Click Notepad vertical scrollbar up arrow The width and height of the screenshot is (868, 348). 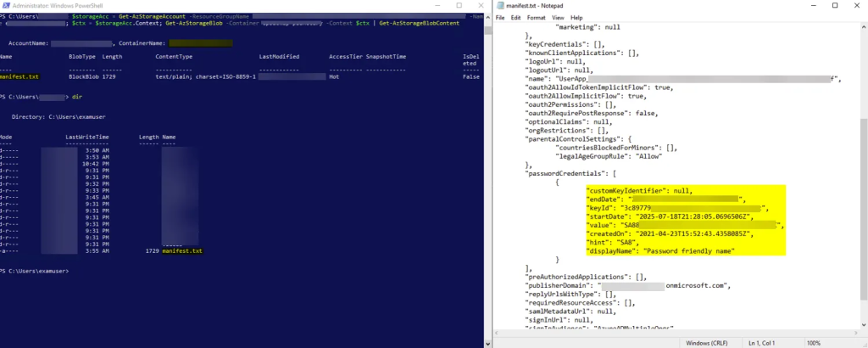pyautogui.click(x=864, y=26)
